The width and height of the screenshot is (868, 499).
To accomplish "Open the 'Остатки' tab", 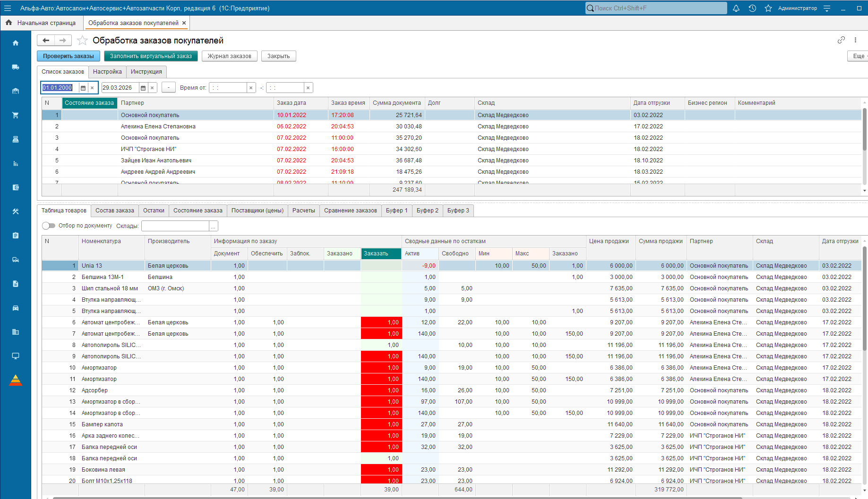I will pyautogui.click(x=154, y=211).
